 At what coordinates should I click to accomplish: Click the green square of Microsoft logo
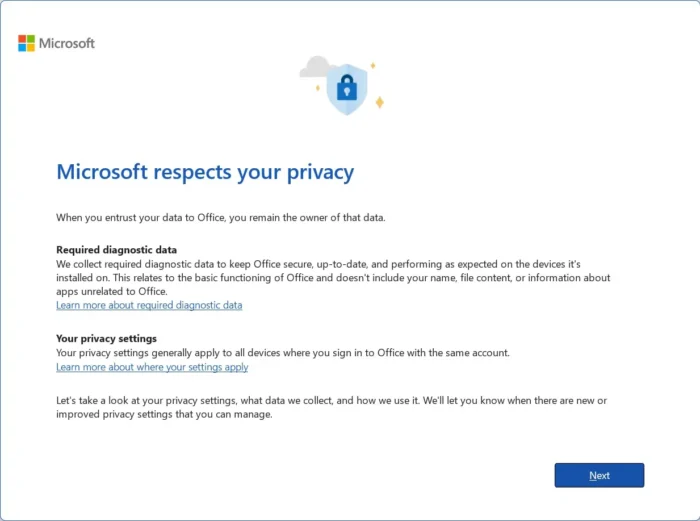[31, 39]
